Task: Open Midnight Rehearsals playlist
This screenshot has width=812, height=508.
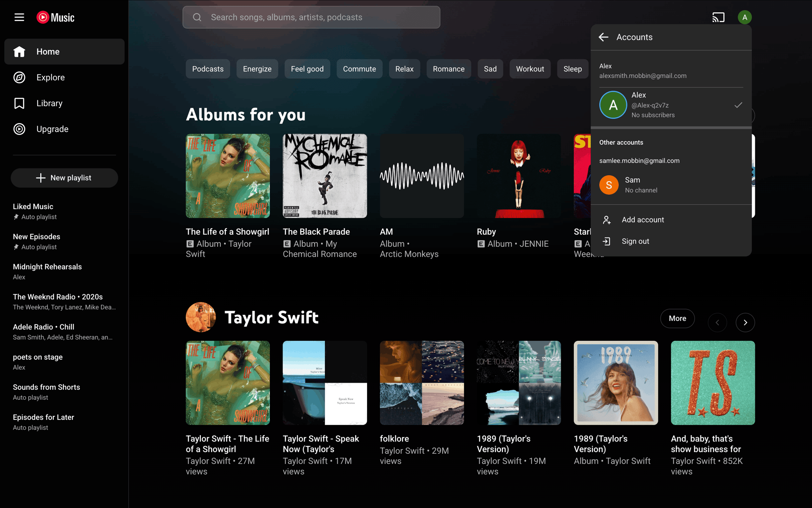Action: (x=64, y=271)
